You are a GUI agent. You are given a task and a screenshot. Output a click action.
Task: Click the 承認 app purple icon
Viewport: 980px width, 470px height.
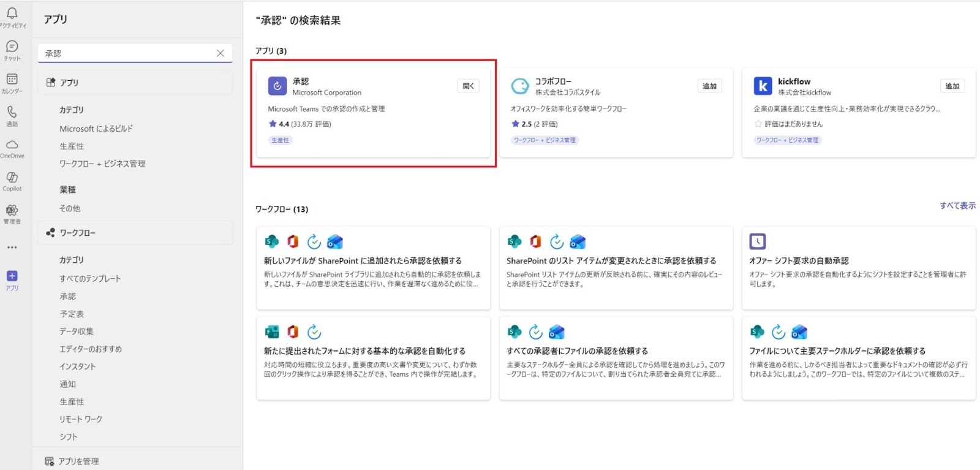[277, 86]
